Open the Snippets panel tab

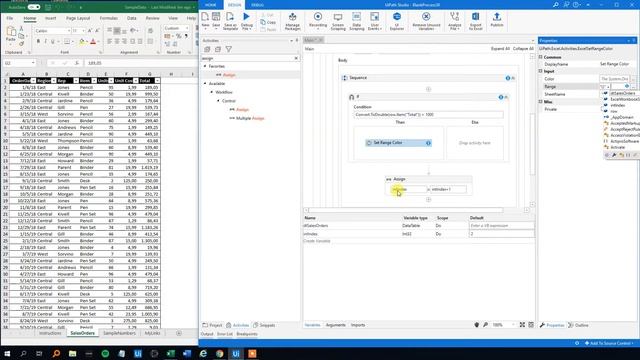coord(264,325)
